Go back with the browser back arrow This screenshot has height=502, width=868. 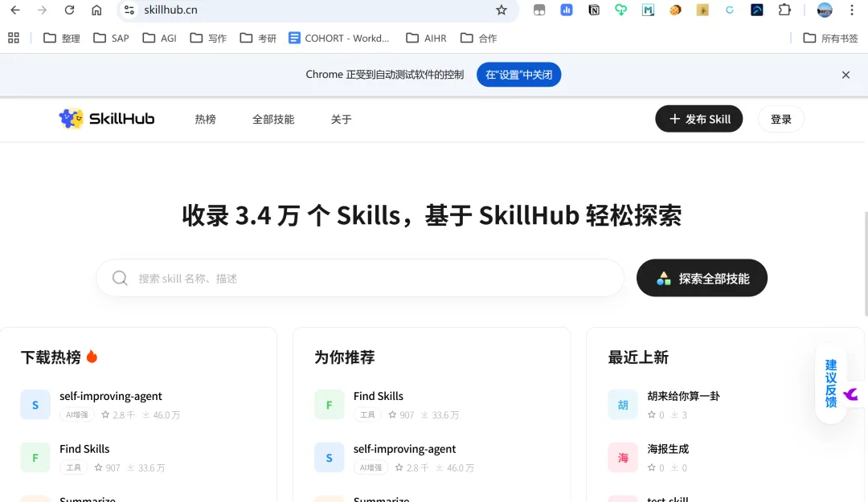pos(15,10)
